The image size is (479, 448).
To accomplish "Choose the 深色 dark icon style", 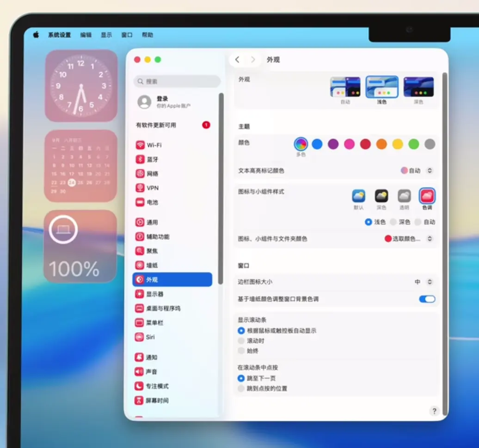I will coord(381,196).
